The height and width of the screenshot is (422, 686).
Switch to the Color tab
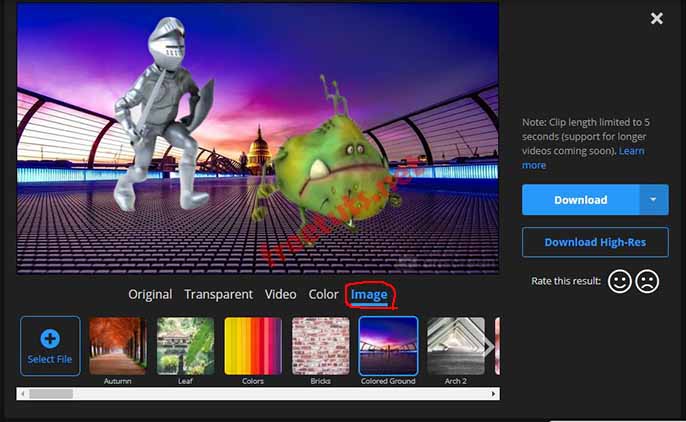[323, 294]
